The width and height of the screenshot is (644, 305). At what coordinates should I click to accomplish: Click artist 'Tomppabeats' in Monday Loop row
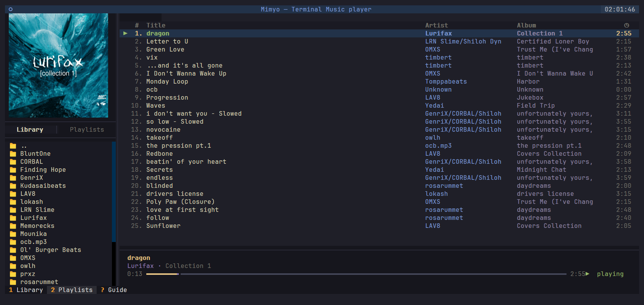446,82
